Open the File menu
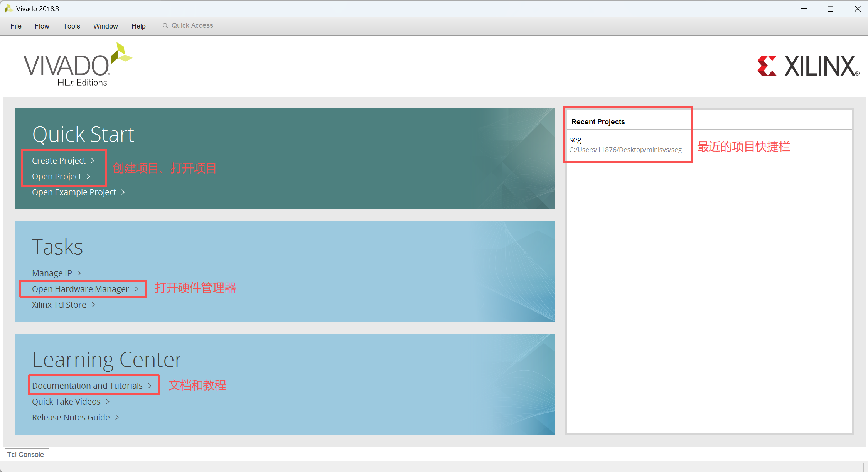 [x=16, y=26]
